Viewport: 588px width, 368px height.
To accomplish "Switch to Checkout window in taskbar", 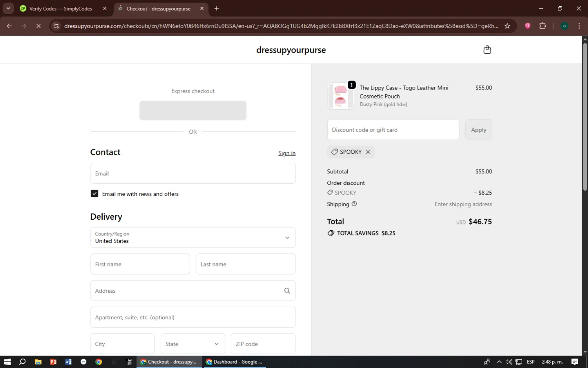I will (x=169, y=362).
